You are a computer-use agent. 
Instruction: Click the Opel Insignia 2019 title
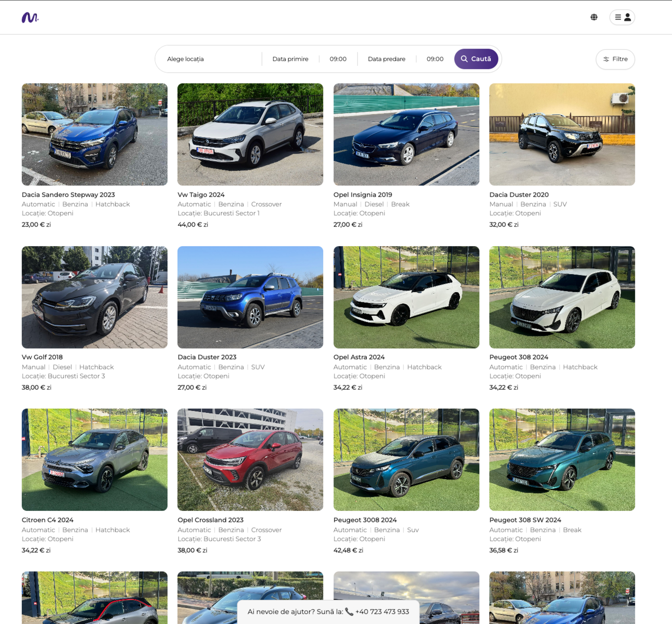pos(363,195)
